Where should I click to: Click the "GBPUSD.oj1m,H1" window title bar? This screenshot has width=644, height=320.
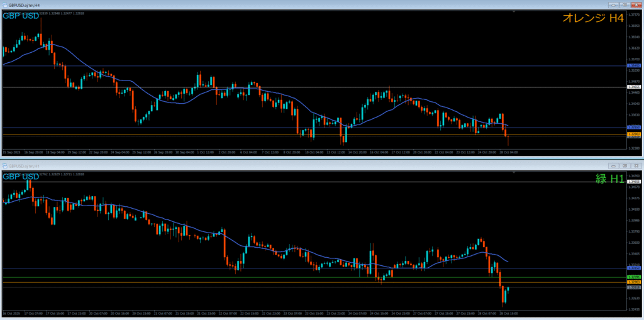252,165
